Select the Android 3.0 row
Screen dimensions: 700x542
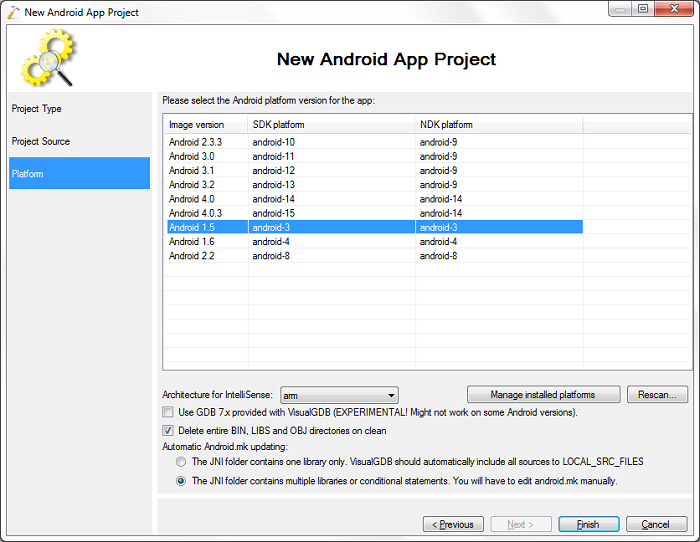click(375, 156)
